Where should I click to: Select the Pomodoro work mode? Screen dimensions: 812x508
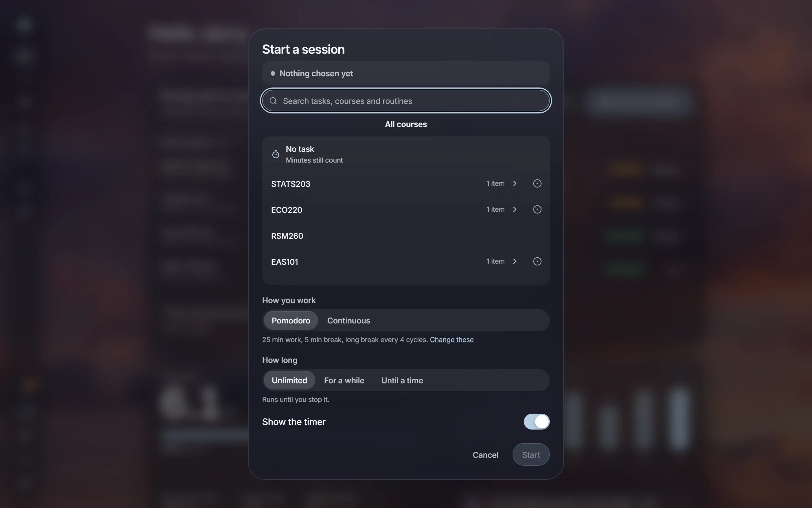tap(291, 321)
